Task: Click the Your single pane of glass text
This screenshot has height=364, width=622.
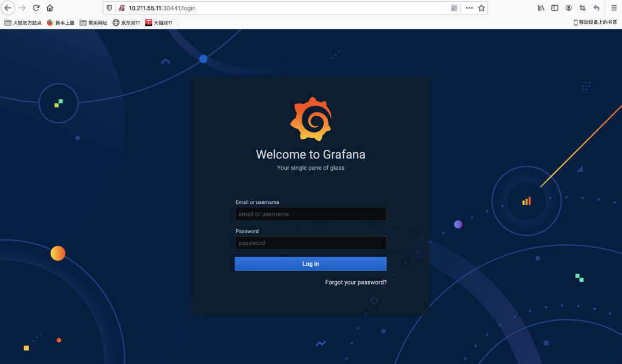Action: tap(310, 168)
